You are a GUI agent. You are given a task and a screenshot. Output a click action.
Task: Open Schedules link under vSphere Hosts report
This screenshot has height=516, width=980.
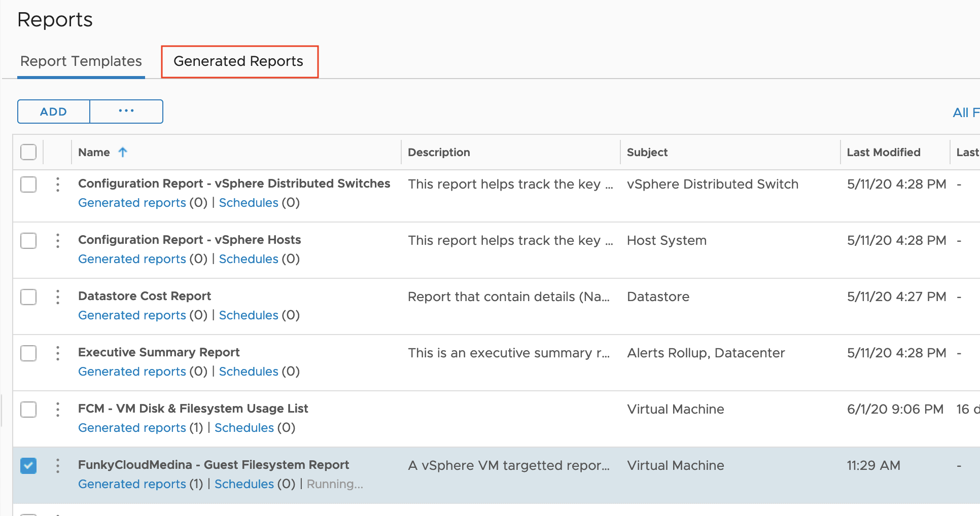tap(249, 259)
